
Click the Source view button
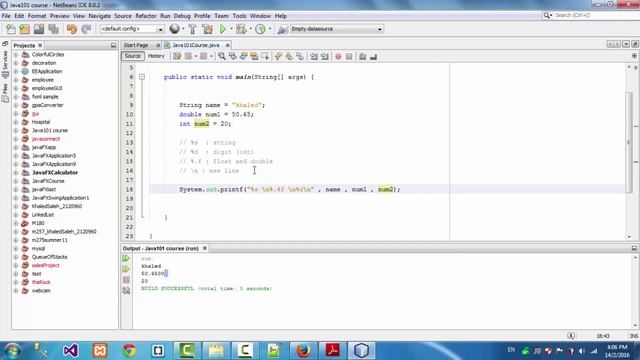132,56
